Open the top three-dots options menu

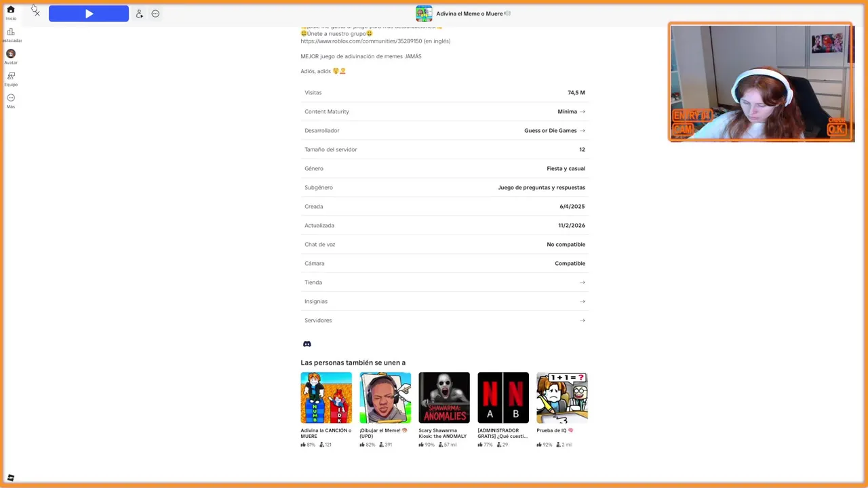[x=155, y=14]
